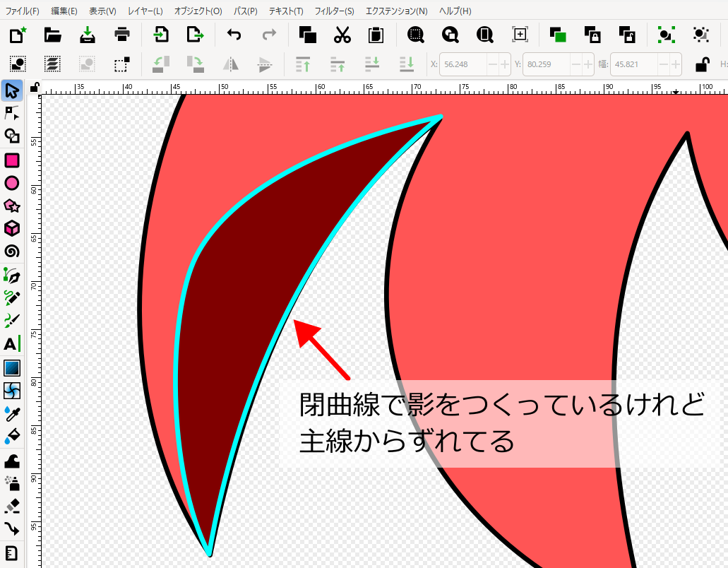Select the Selector arrow tool
Screen dimensions: 728x568
[11, 90]
